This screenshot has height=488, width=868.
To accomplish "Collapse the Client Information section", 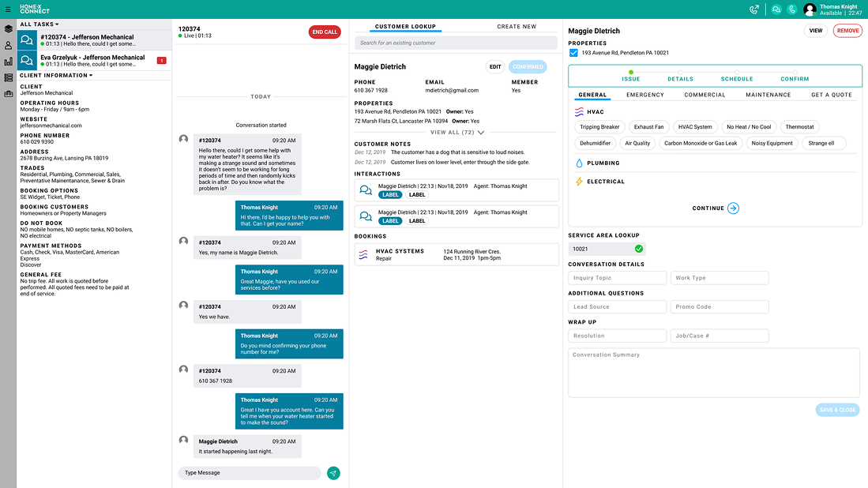I will pyautogui.click(x=56, y=76).
